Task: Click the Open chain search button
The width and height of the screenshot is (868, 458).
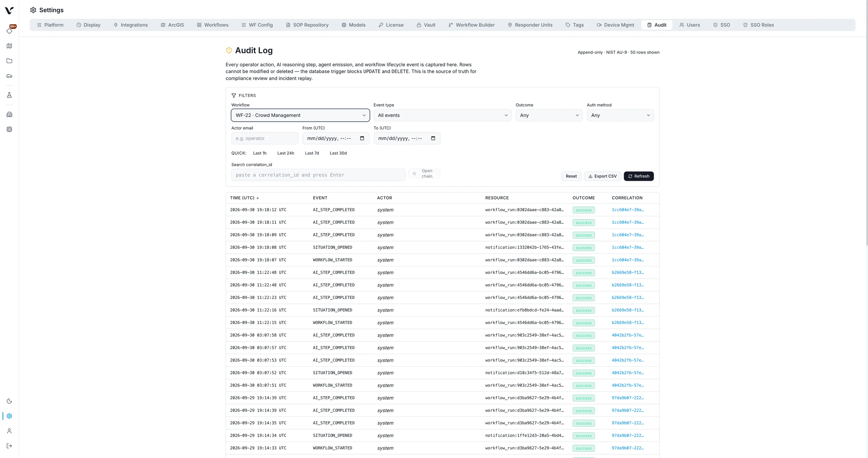Action: 424,174
